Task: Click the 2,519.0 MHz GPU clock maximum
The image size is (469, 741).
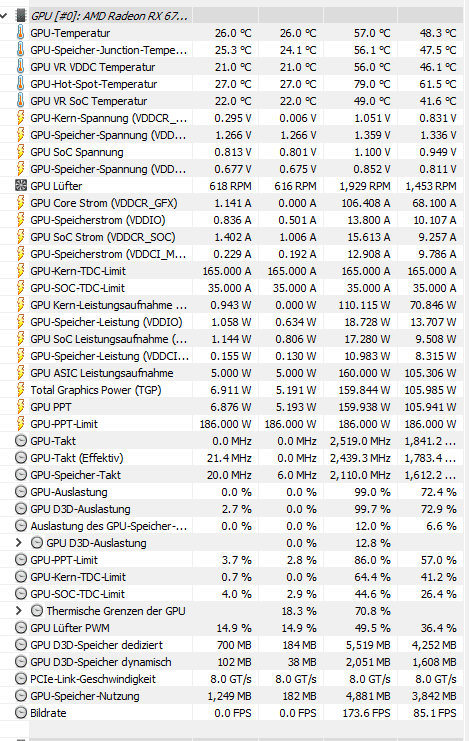Action: coord(360,441)
